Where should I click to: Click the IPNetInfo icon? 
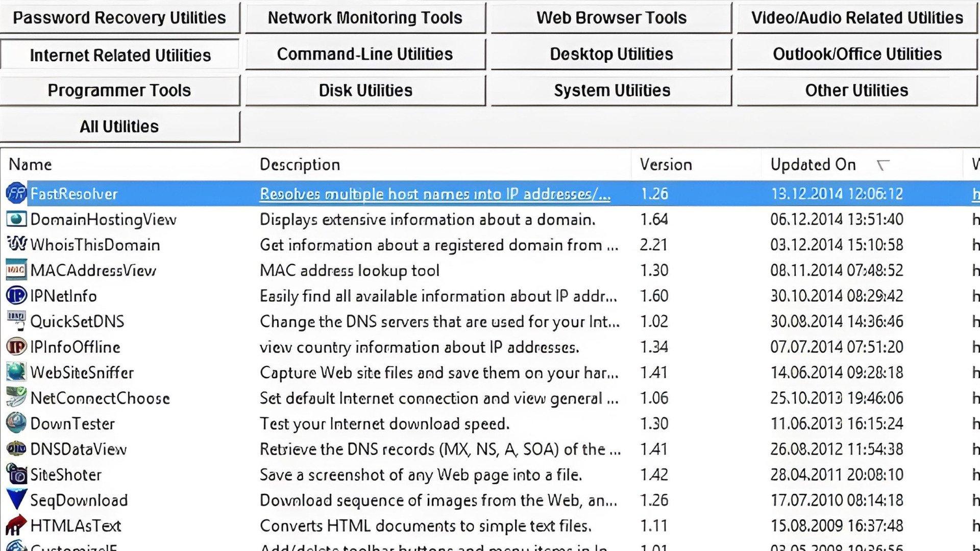click(x=16, y=295)
